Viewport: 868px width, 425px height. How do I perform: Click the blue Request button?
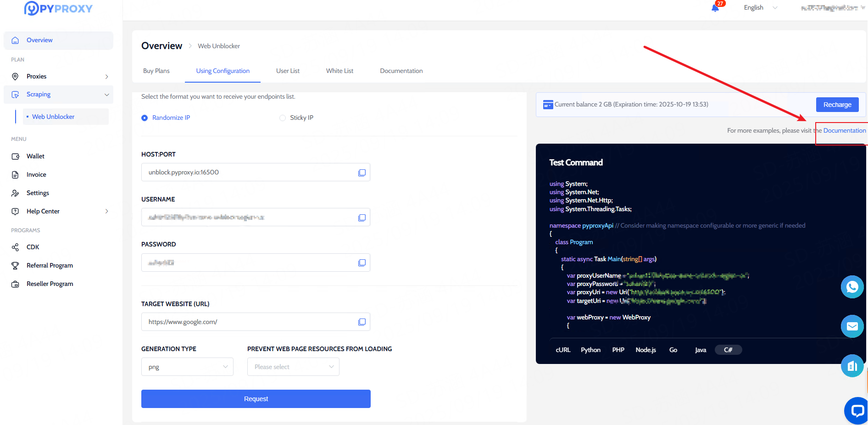[256, 399]
